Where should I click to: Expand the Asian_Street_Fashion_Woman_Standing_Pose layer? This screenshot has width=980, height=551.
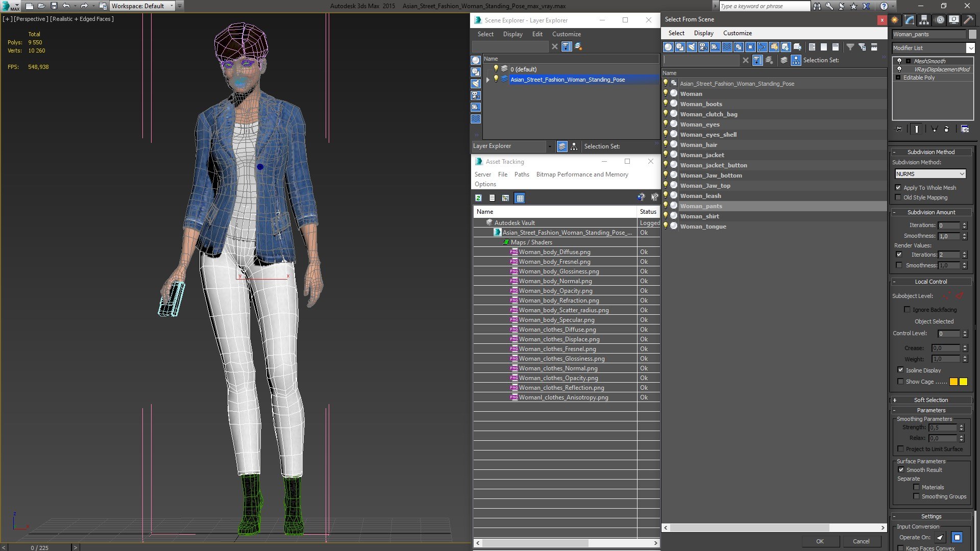pyautogui.click(x=487, y=80)
